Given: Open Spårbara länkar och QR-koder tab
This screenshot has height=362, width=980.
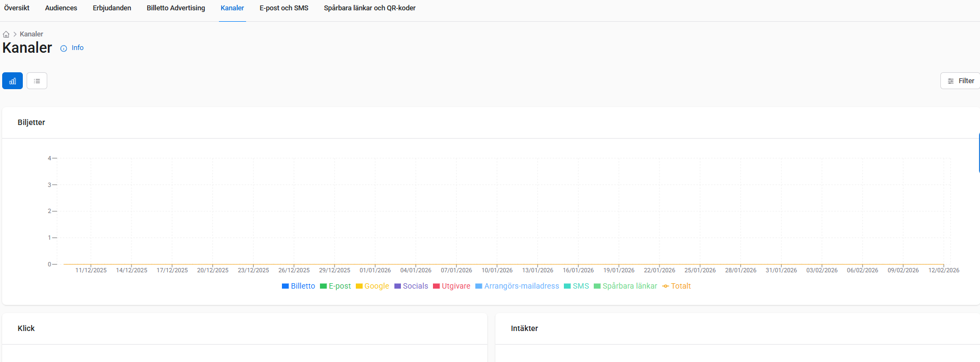Looking at the screenshot, I should [x=369, y=8].
